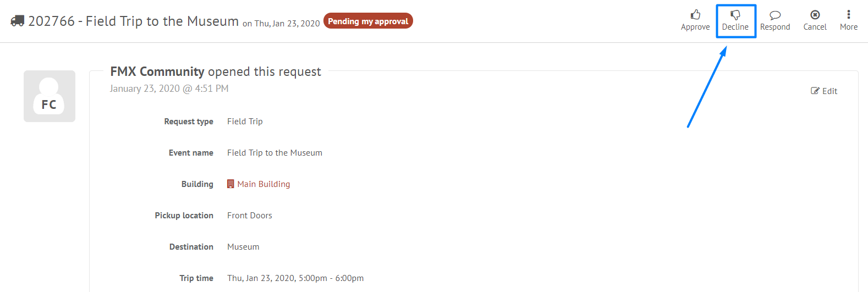Click the Destination value 'Museum'

tap(243, 247)
